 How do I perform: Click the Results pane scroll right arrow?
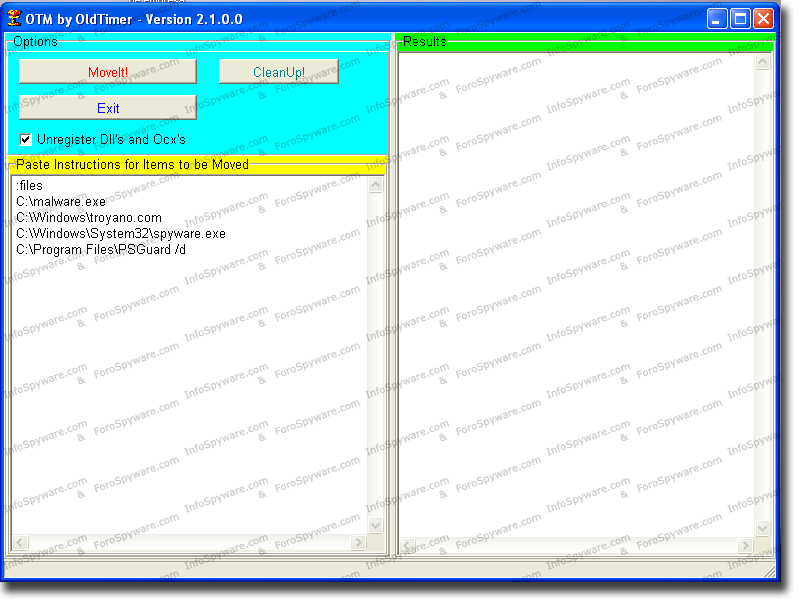click(x=745, y=545)
